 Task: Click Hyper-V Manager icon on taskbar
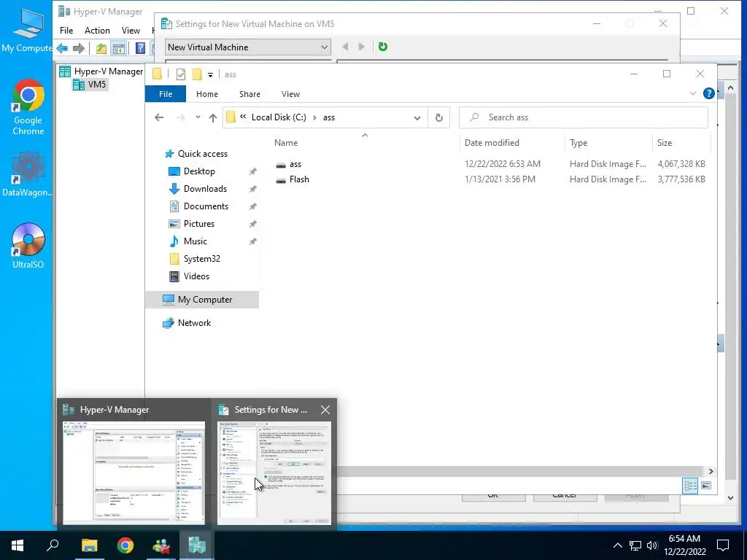[197, 545]
